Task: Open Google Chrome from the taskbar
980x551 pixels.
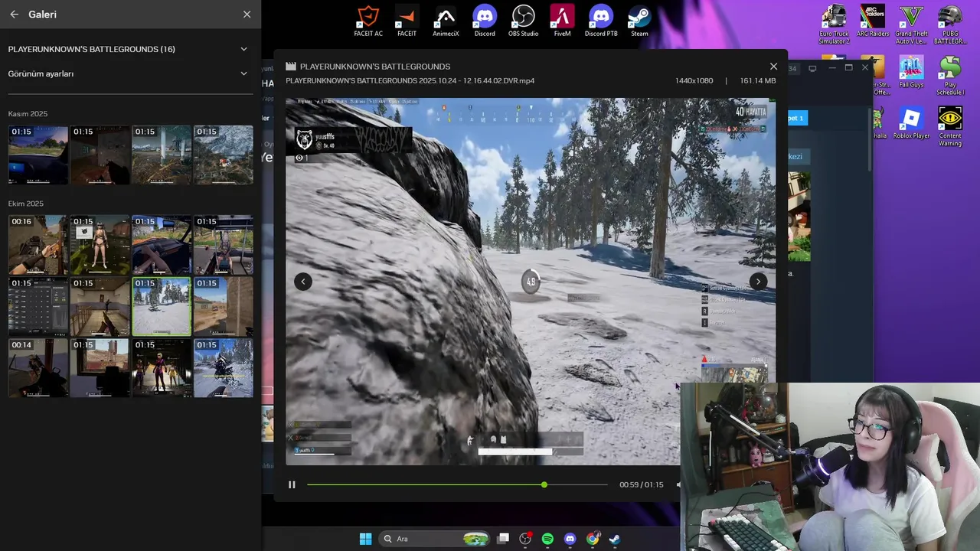Action: click(x=593, y=539)
